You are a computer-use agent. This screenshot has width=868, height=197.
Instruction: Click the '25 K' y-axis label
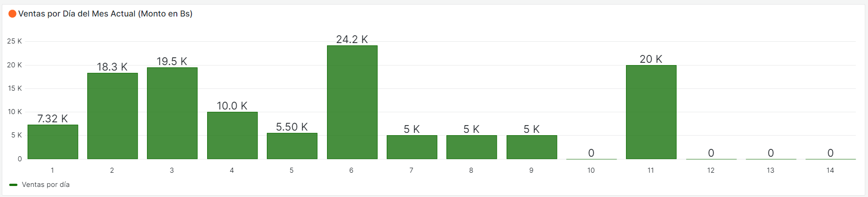[14, 41]
